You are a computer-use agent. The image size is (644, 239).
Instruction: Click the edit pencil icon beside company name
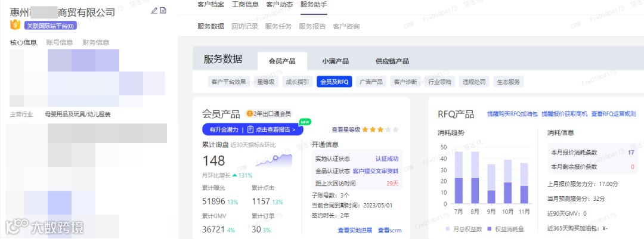tap(154, 11)
